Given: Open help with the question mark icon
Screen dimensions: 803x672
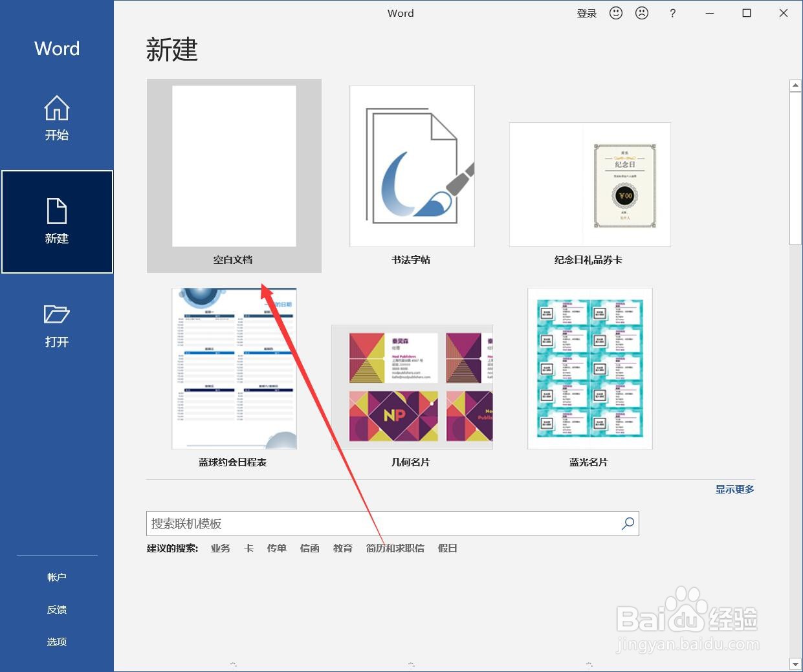Looking at the screenshot, I should pos(673,13).
